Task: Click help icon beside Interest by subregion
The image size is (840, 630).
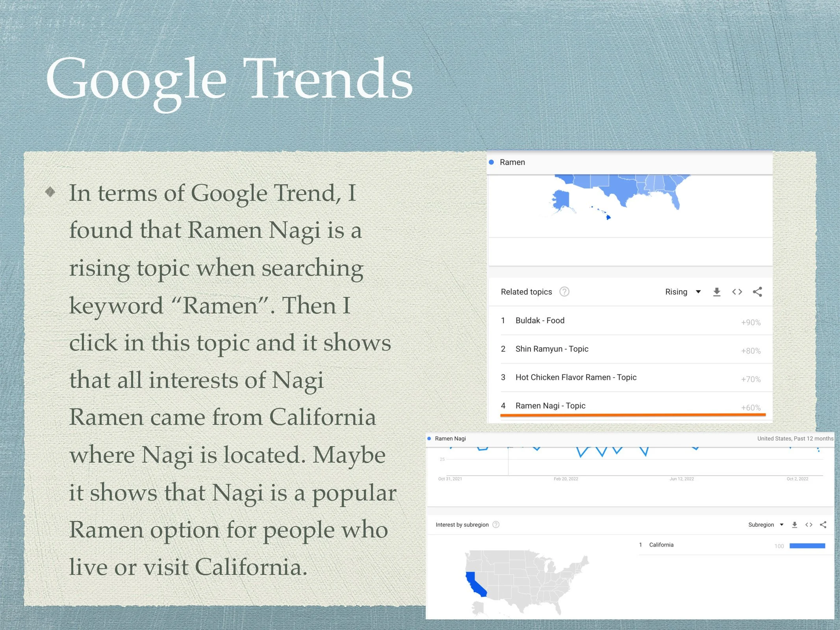Action: point(496,524)
